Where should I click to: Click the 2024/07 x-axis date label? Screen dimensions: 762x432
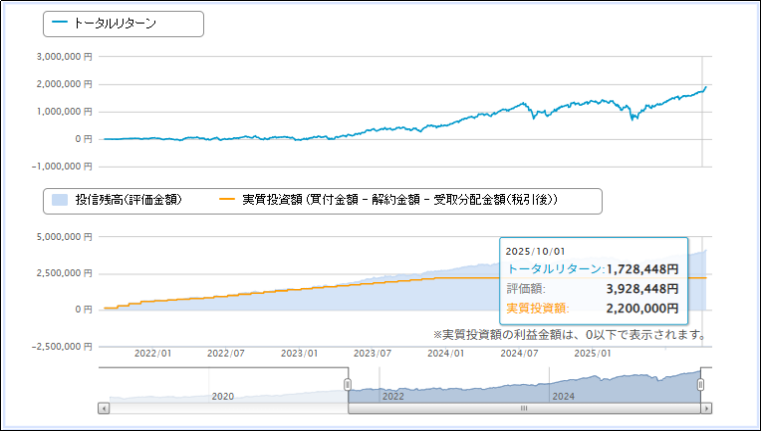coord(519,353)
